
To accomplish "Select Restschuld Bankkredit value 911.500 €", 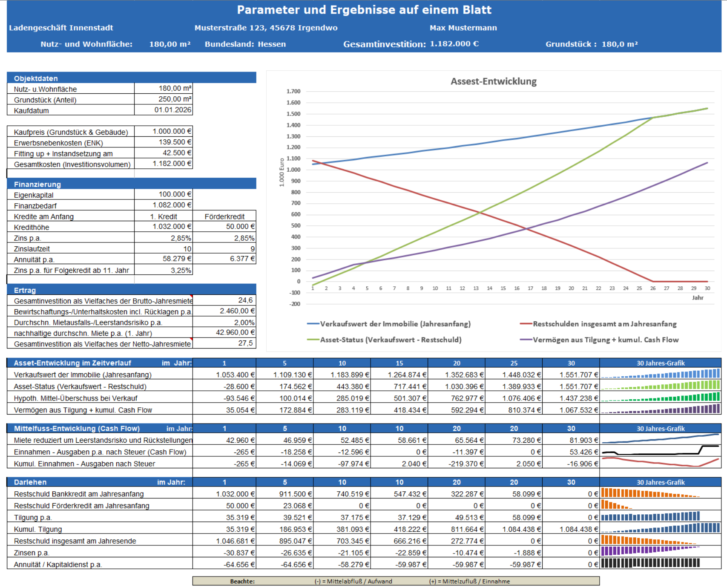I will [285, 494].
